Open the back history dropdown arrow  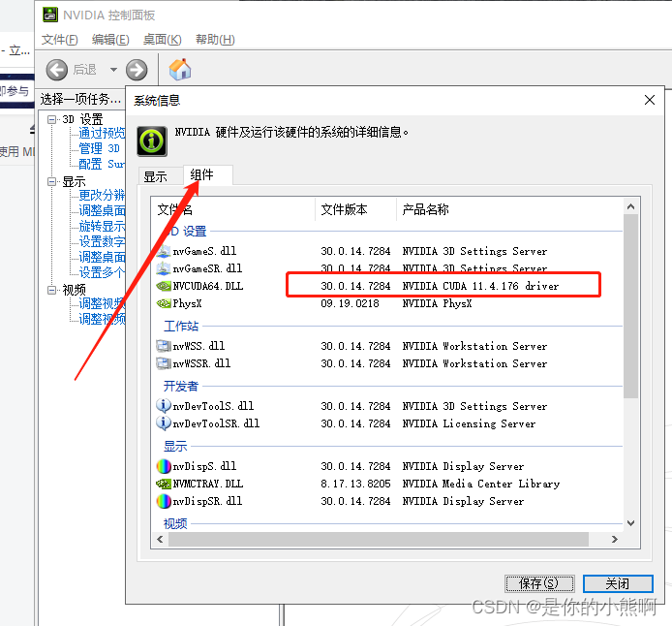pos(113,70)
